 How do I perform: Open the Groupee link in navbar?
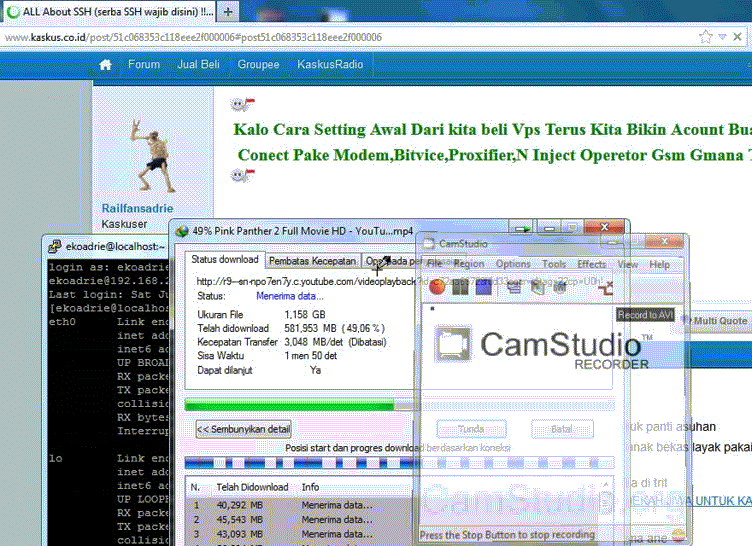pyautogui.click(x=258, y=64)
